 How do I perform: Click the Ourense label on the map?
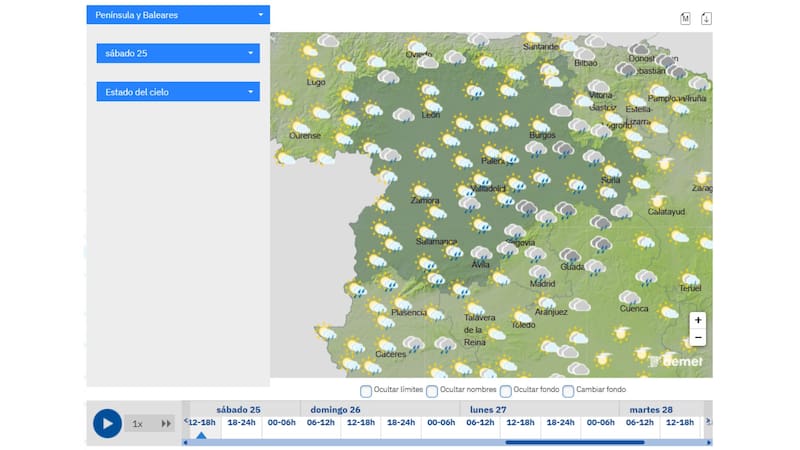305,136
